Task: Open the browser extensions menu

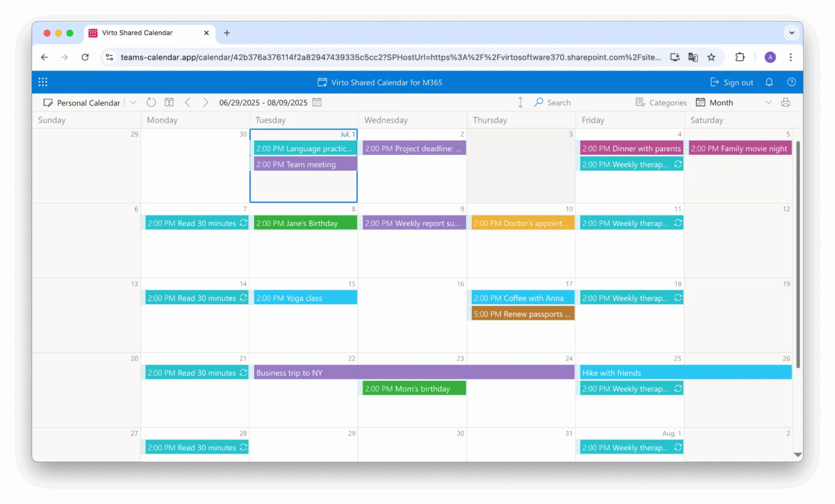Action: click(x=740, y=57)
